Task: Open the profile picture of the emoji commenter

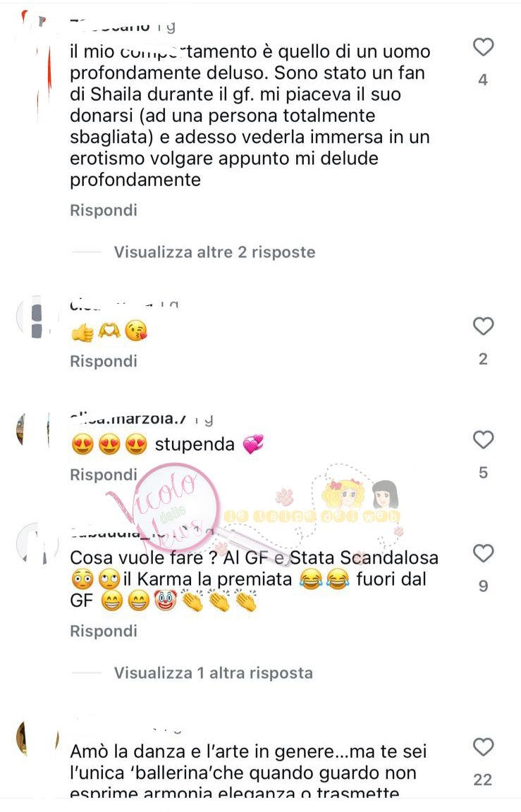Action: click(x=36, y=317)
